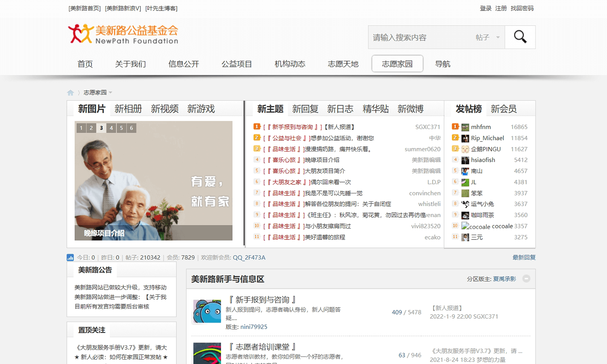Screen dimensions: 607x364
Task: Open the [叶先生博客] top link
Action: [161, 8]
